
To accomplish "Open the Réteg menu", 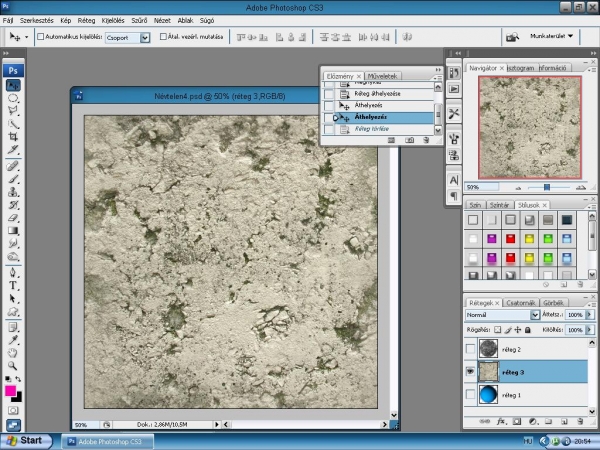I will pos(86,21).
